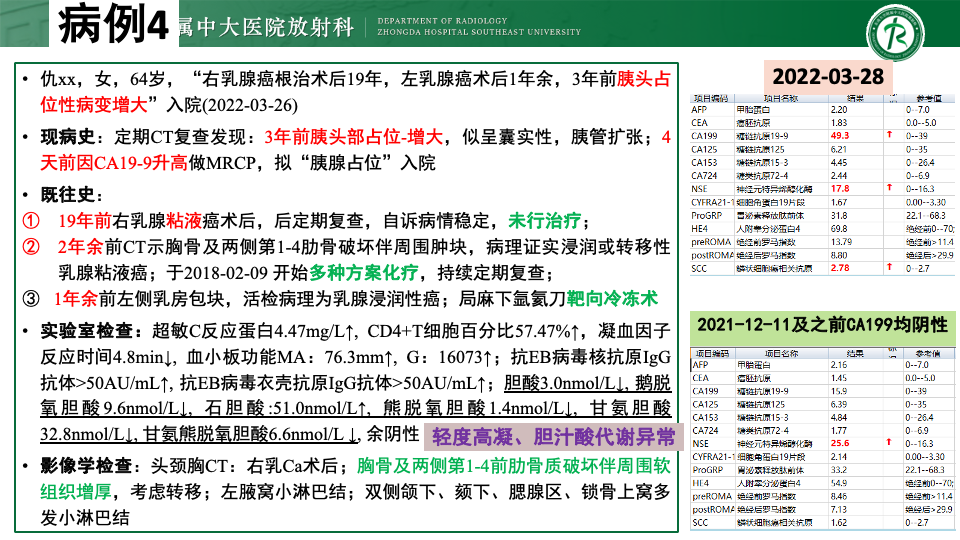Click the black circled number ③ marker
Viewport: 960px width, 540px height.
(x=31, y=299)
